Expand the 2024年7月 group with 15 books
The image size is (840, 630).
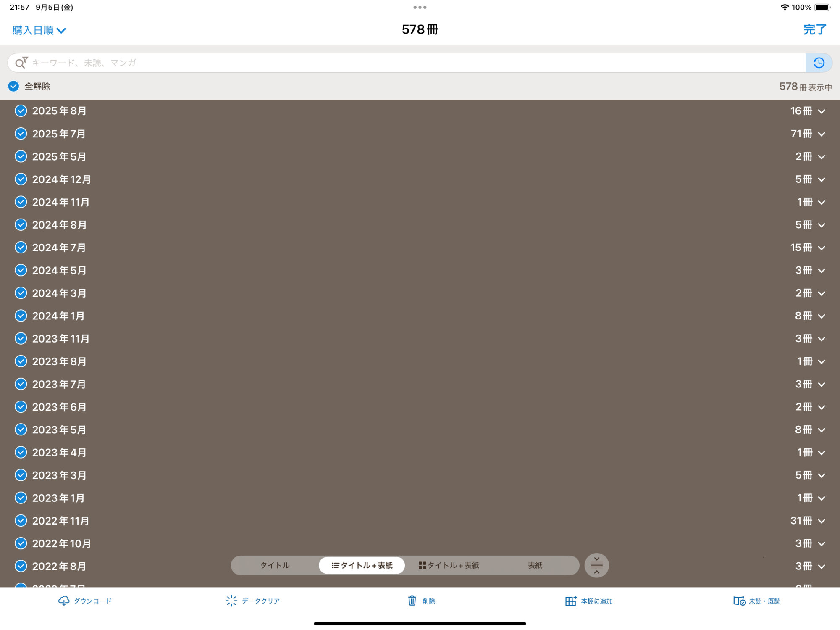pos(822,248)
